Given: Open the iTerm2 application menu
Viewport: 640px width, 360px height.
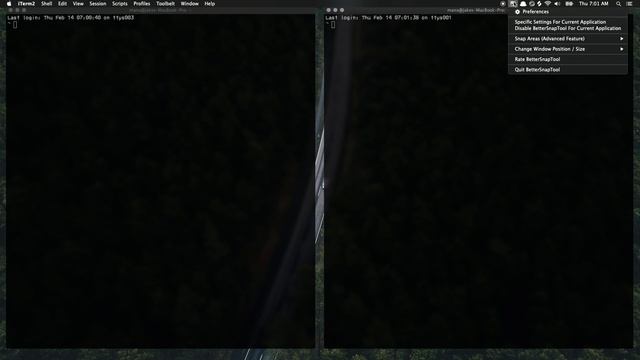Looking at the screenshot, I should coord(27,4).
